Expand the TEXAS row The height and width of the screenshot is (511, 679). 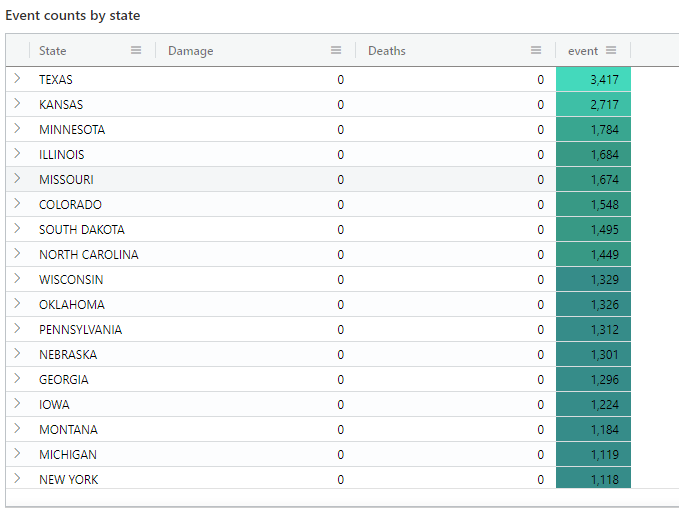click(17, 79)
